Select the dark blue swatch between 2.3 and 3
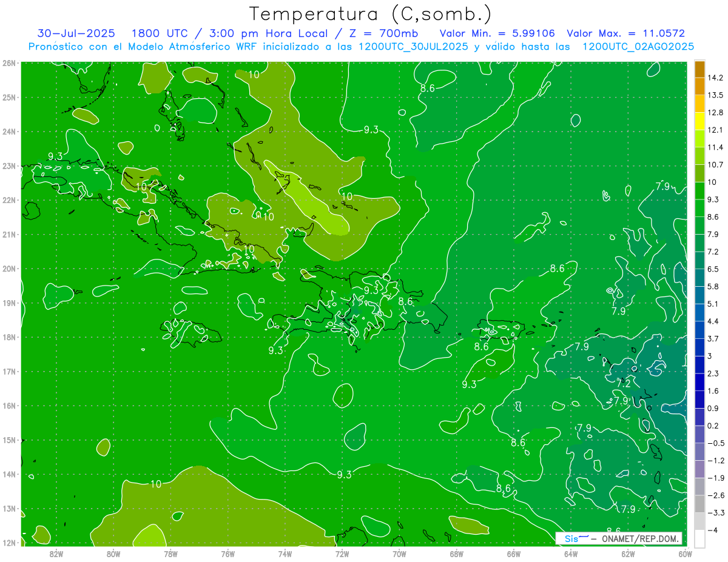Viewport: 728px width, 562px height. pos(699,365)
